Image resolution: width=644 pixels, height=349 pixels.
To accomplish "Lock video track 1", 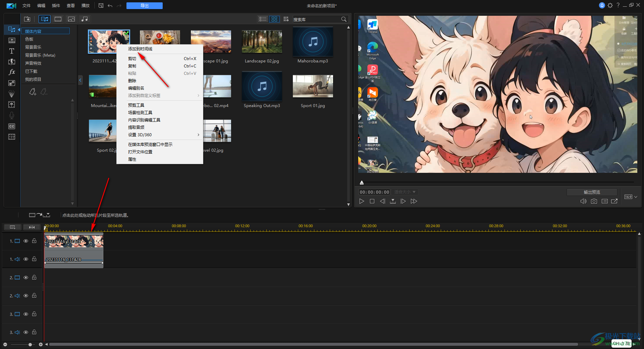I will (34, 241).
